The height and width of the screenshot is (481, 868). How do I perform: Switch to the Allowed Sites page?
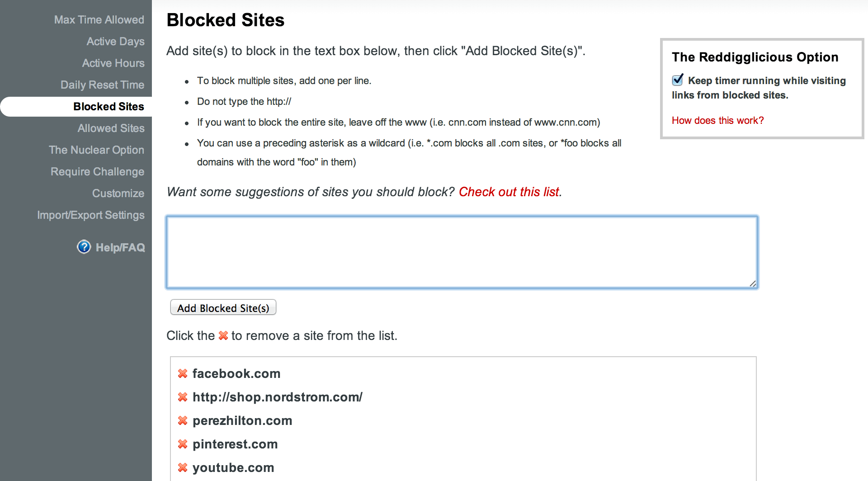111,128
